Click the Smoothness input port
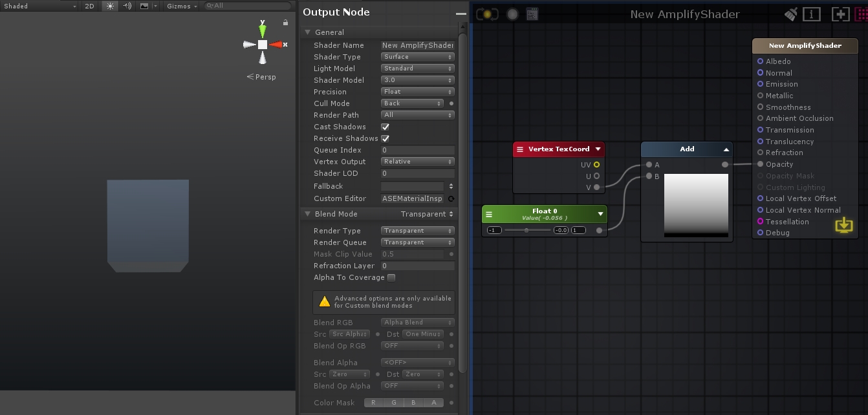 click(x=761, y=107)
